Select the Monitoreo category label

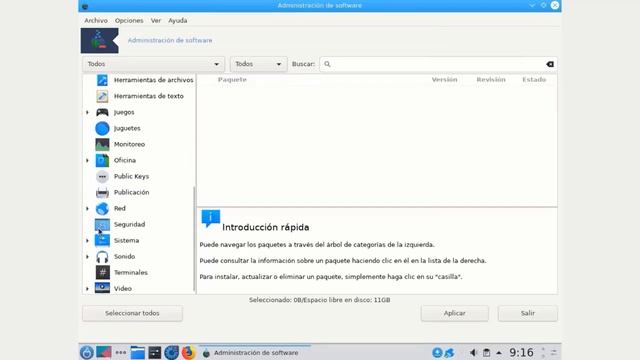[x=129, y=144]
